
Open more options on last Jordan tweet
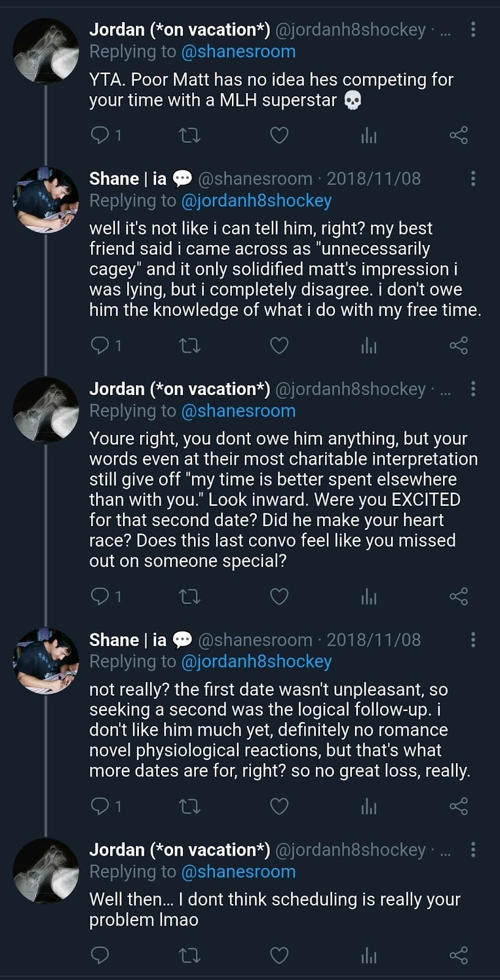pyautogui.click(x=473, y=850)
